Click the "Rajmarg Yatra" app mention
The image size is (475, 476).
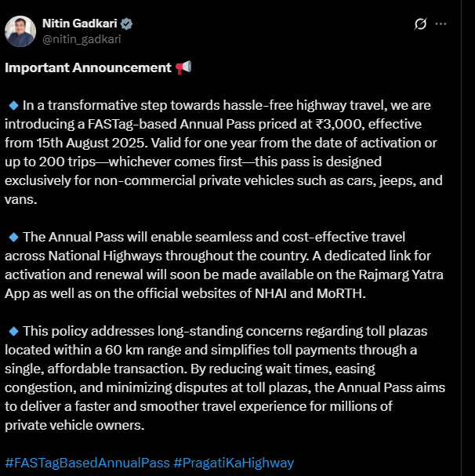coord(401,274)
